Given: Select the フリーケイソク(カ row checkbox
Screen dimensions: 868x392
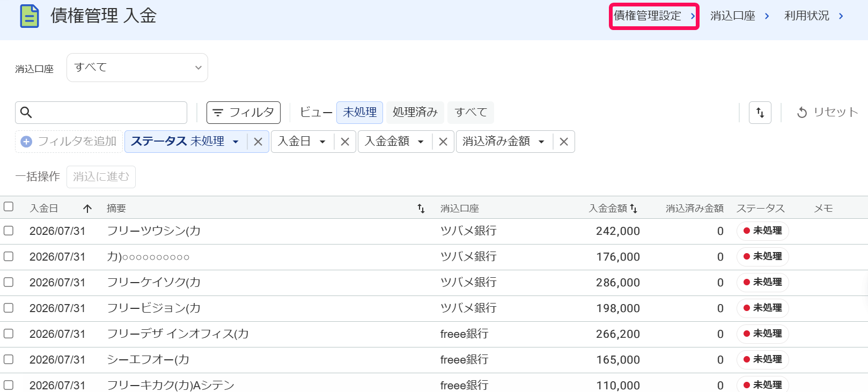Looking at the screenshot, I should coord(9,282).
